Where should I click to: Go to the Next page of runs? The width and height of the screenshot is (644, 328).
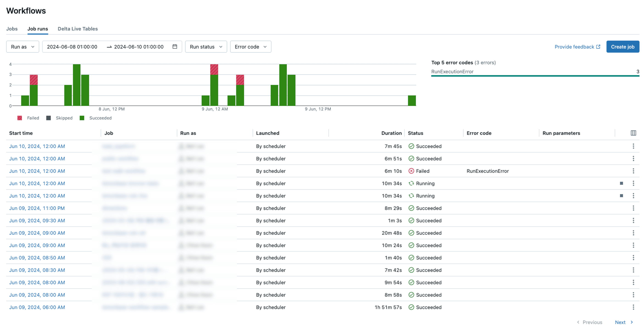624,322
